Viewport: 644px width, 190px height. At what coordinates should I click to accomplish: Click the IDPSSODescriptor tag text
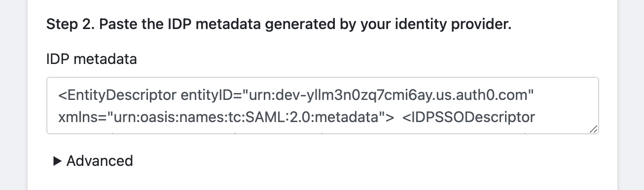coord(469,117)
